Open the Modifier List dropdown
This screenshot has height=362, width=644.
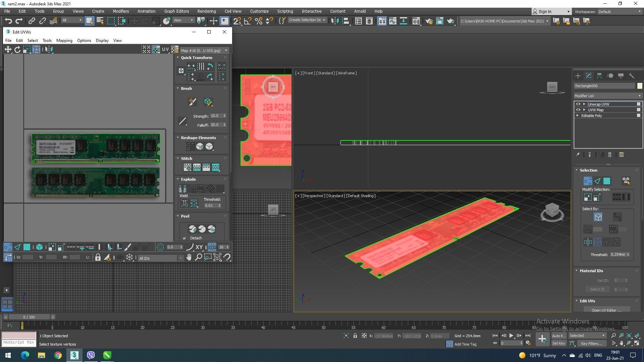pyautogui.click(x=608, y=96)
